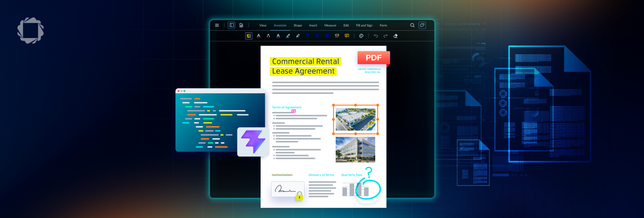Undo the last action

(x=376, y=36)
